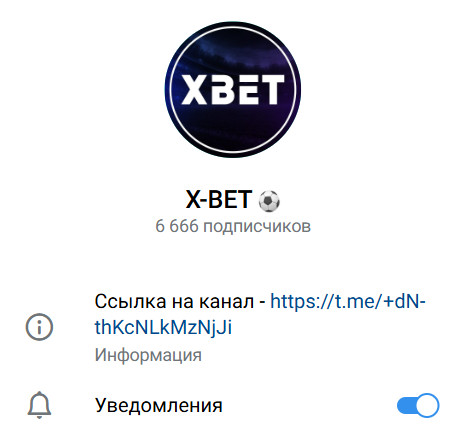The image size is (461, 437).
Task: Click the gap between channel name and subscriber count
Action: [233, 214]
